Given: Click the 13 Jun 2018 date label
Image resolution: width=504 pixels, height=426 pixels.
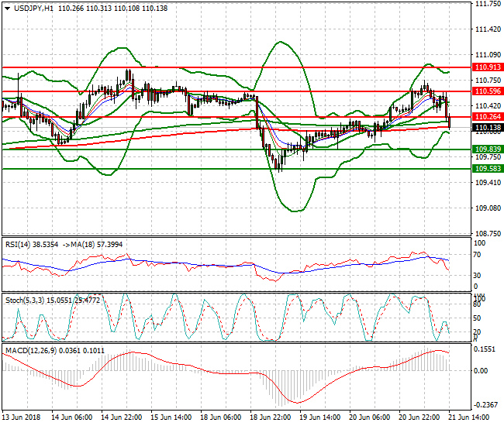Looking at the screenshot, I should click(21, 417).
